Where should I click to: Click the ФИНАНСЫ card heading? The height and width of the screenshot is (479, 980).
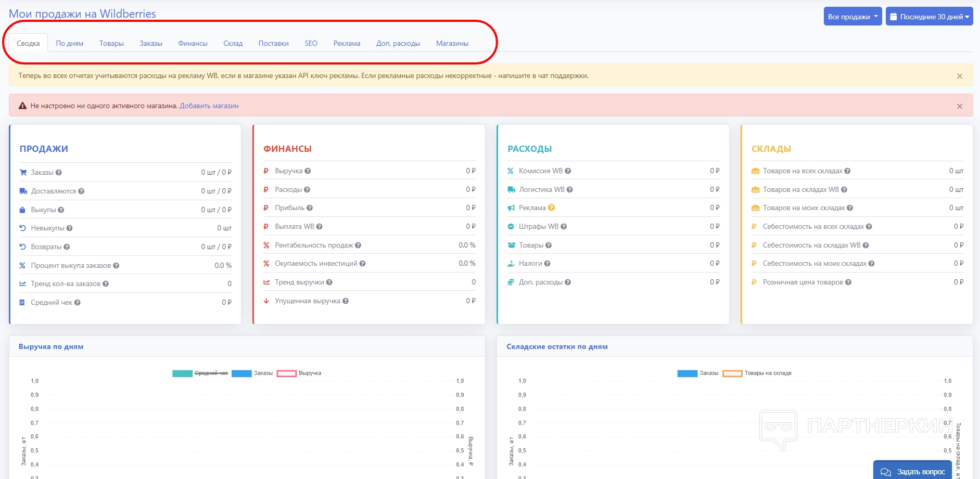tap(288, 149)
